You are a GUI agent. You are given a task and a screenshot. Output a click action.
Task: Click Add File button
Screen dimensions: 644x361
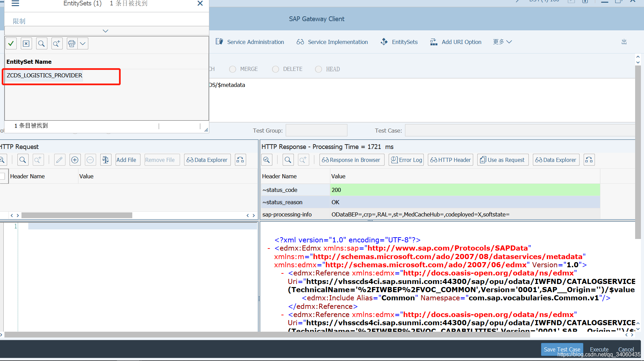coord(128,160)
